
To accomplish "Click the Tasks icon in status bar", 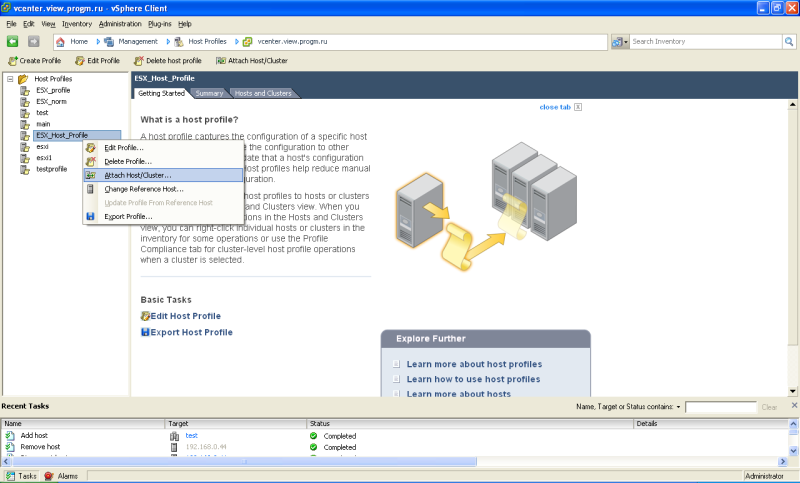I will [x=10, y=476].
